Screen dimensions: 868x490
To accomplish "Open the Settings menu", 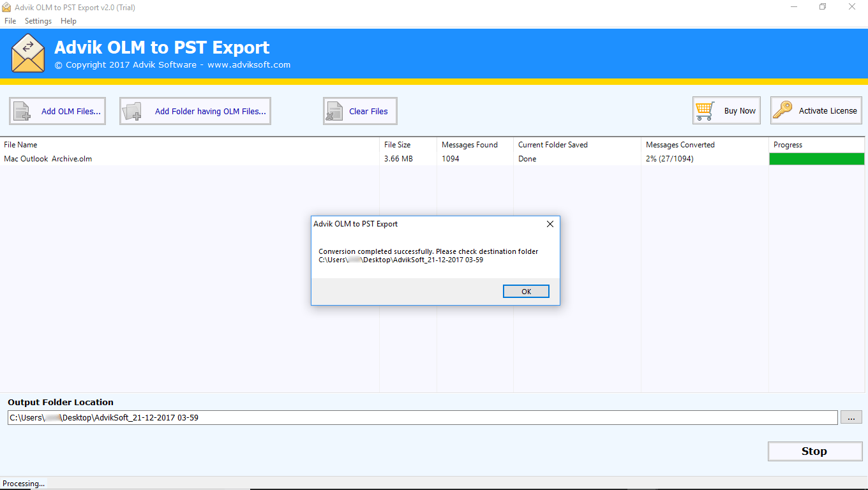I will pos(38,21).
